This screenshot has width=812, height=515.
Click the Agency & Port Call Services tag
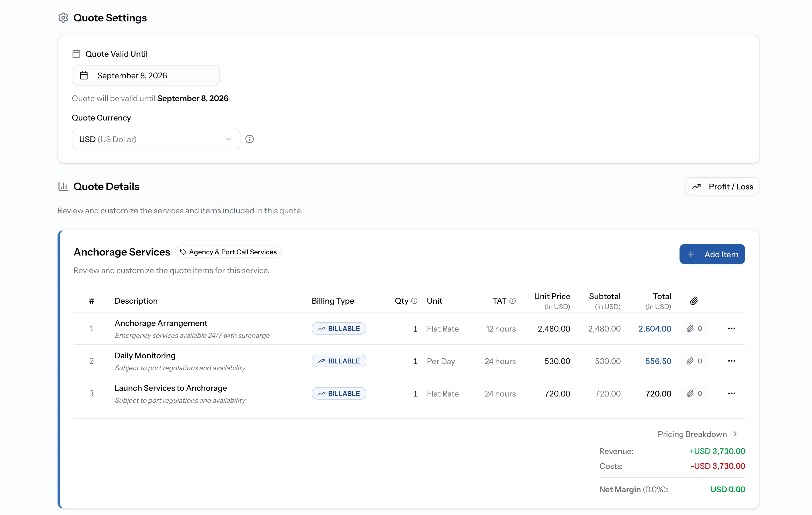pos(228,252)
